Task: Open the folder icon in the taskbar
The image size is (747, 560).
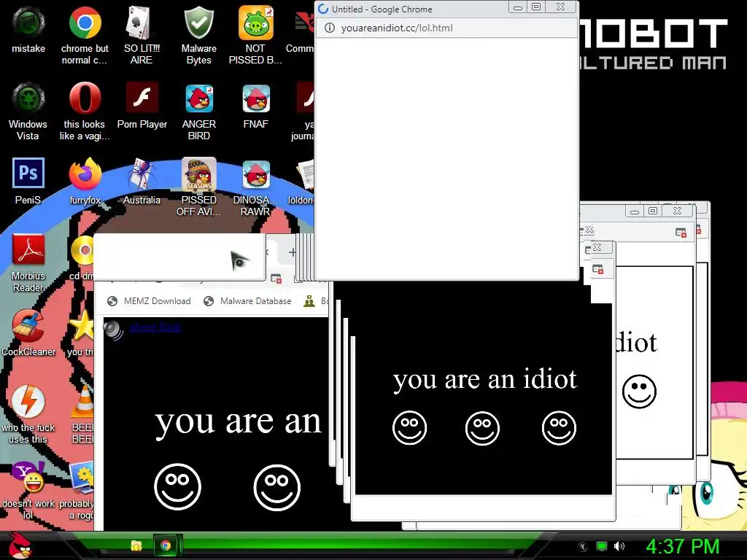Action: click(x=136, y=545)
